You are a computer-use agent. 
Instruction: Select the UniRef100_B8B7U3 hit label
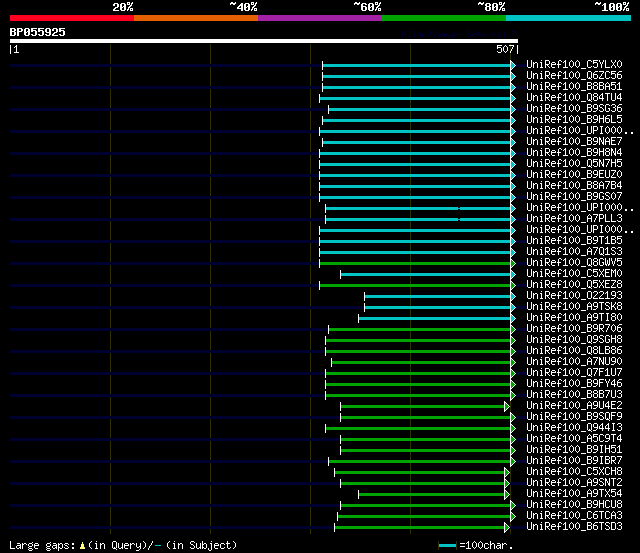click(574, 395)
